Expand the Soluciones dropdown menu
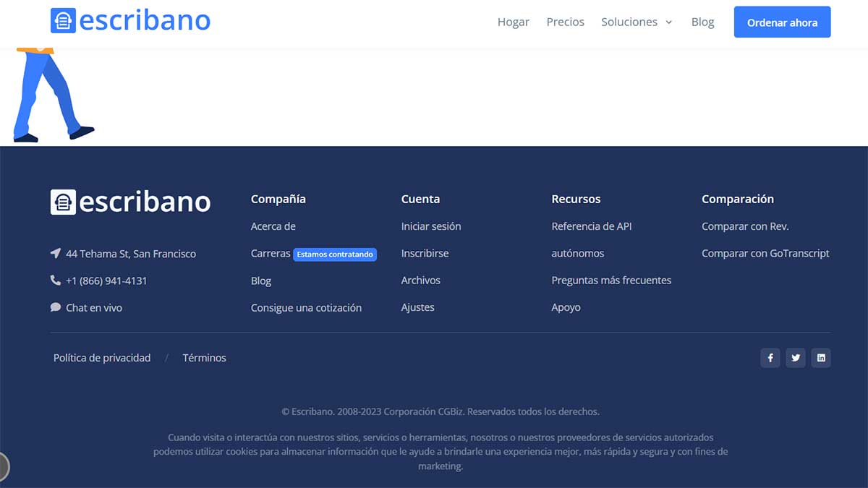 pos(637,22)
